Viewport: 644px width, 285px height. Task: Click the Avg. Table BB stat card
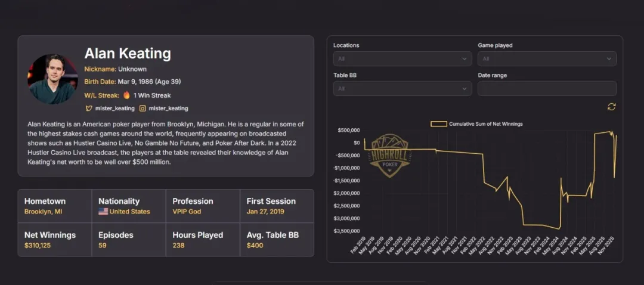pos(277,240)
